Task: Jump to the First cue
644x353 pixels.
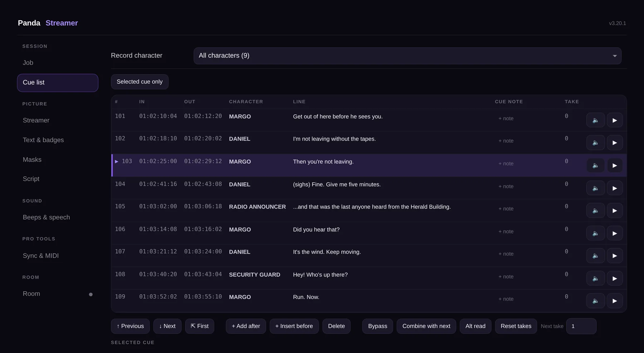Action: [x=200, y=326]
